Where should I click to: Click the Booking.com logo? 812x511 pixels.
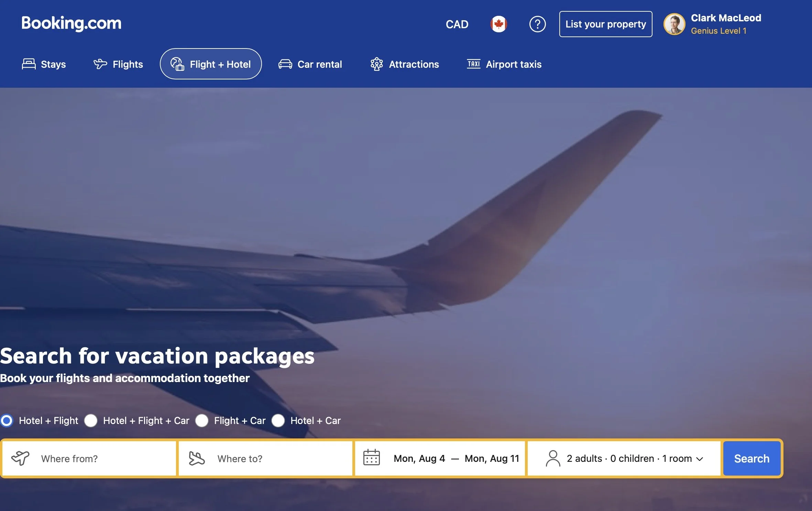pyautogui.click(x=71, y=23)
